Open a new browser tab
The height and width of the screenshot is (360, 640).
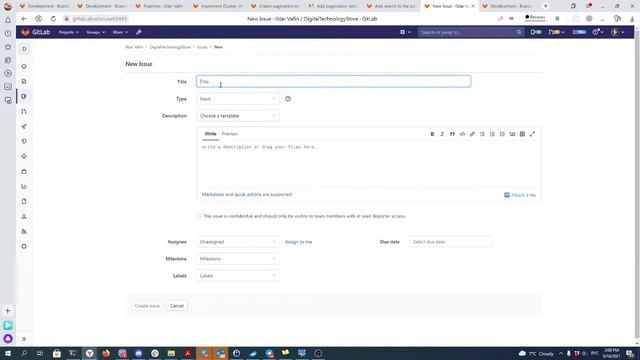point(546,6)
